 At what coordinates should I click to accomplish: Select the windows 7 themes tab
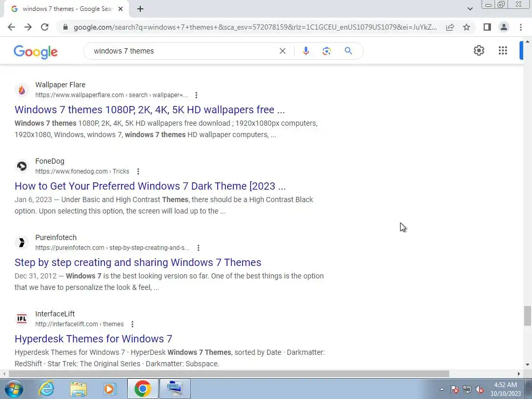pos(67,9)
